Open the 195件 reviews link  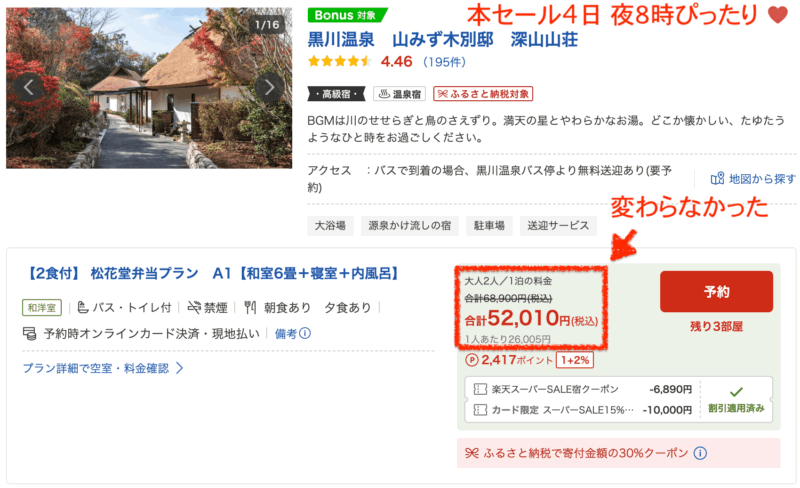click(443, 62)
